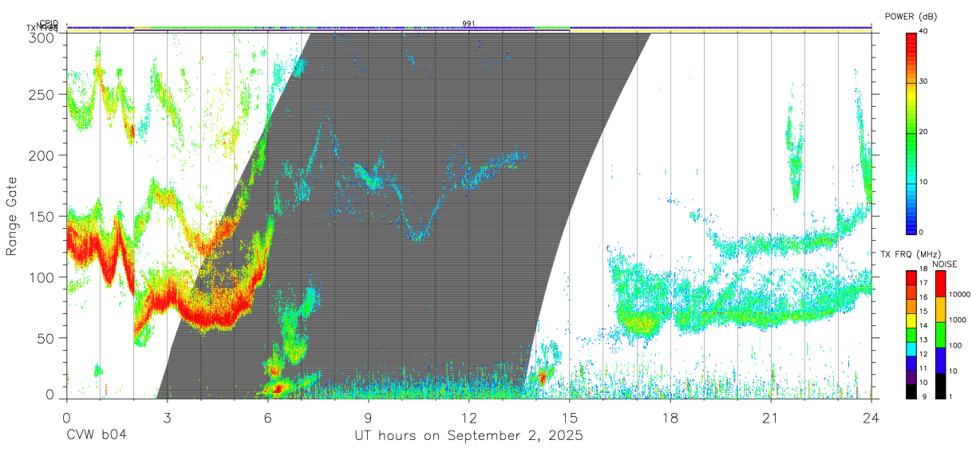Click the orange-red 16–17 MHz frequency swatch
Viewport: 980px width, 452px height.
911,292
